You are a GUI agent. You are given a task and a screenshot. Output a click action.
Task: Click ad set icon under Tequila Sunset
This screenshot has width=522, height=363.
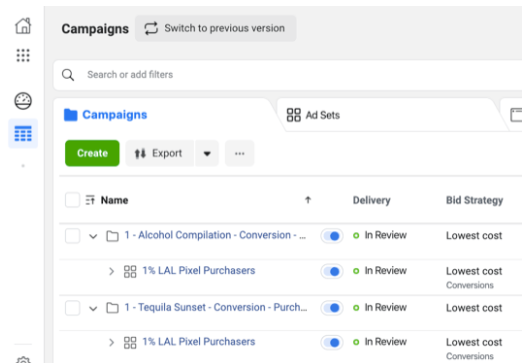[x=130, y=342]
